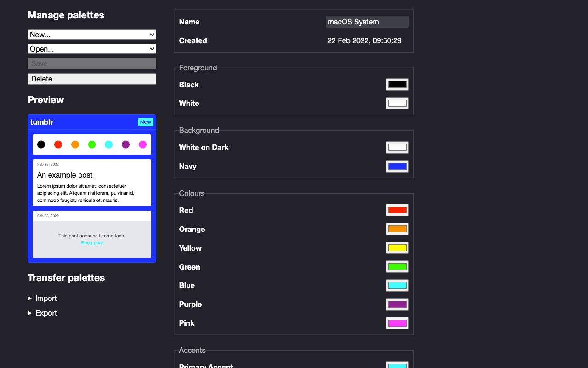Open the Purple colour swatch

(397, 304)
